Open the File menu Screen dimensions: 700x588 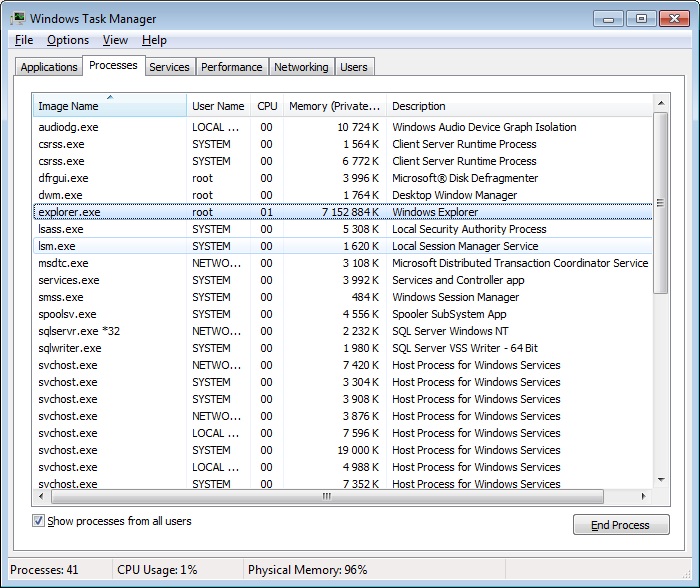(x=24, y=40)
